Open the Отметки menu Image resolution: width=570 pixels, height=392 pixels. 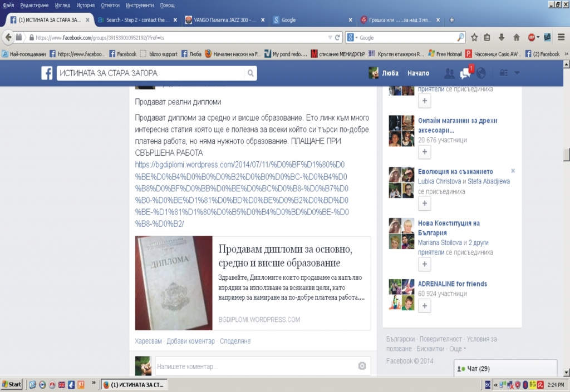pyautogui.click(x=110, y=5)
